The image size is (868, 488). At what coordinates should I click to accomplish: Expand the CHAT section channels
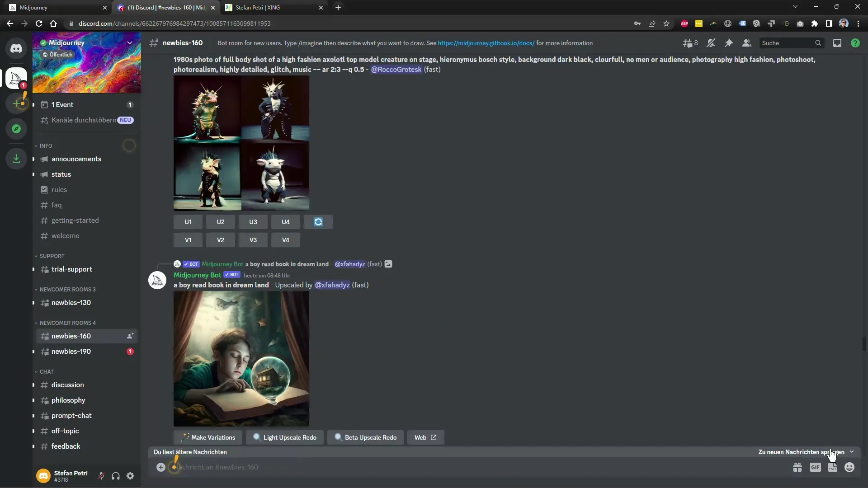[x=46, y=372]
